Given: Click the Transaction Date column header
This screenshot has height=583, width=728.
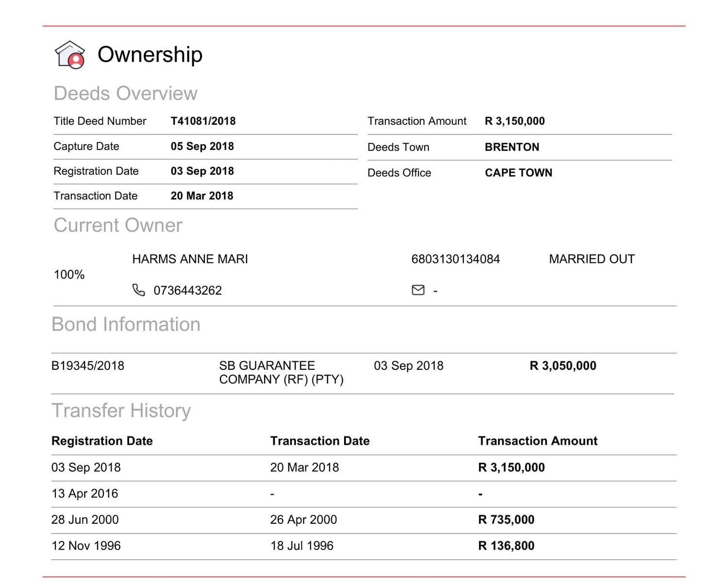Looking at the screenshot, I should click(320, 441).
